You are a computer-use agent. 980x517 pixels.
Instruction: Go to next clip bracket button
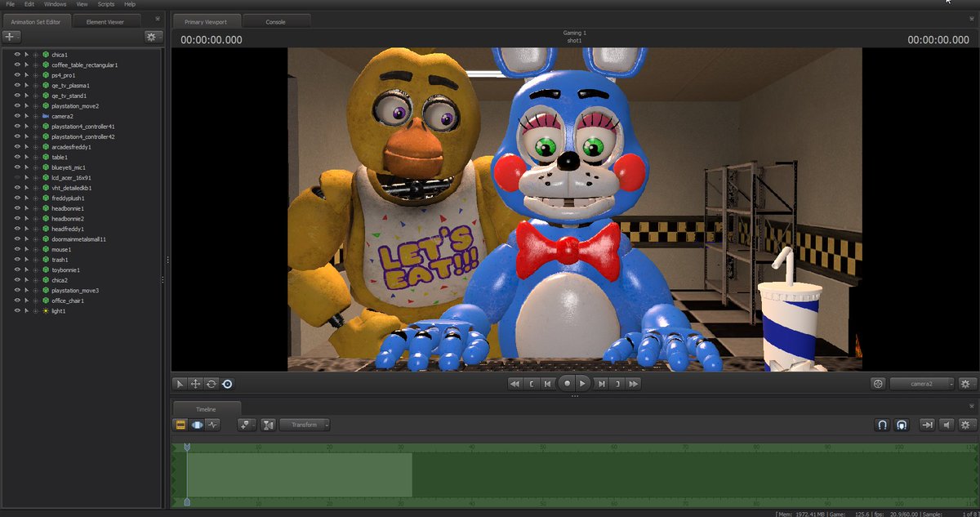click(x=618, y=383)
